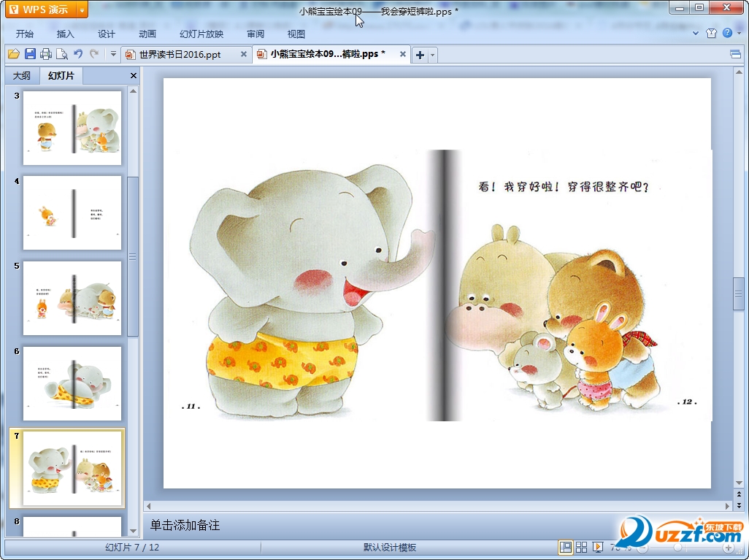The width and height of the screenshot is (749, 560).
Task: Open the WPS 演示 application menu
Action: 40,9
